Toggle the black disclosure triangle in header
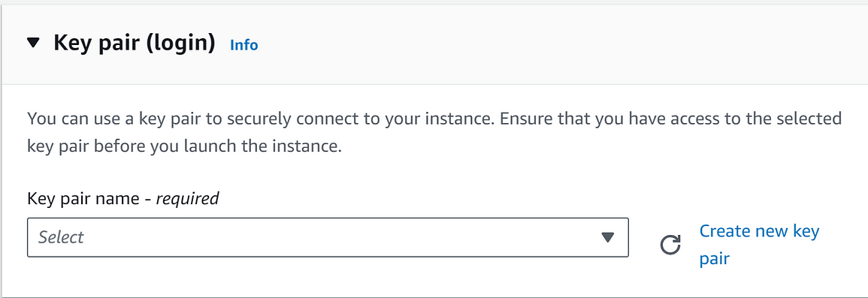 pos(34,43)
